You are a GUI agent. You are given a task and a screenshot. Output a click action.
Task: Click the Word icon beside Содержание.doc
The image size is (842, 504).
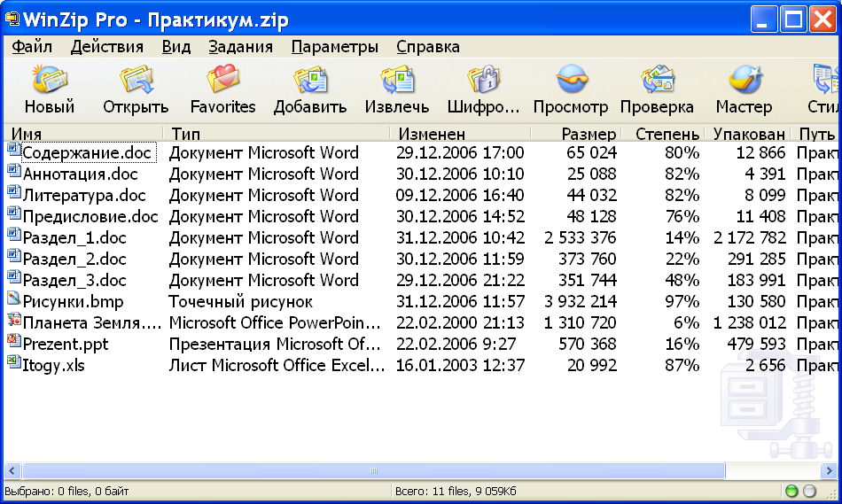13,150
